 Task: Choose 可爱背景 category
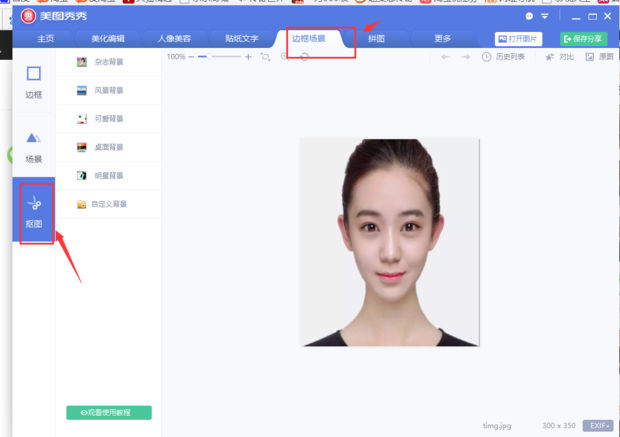(x=108, y=119)
